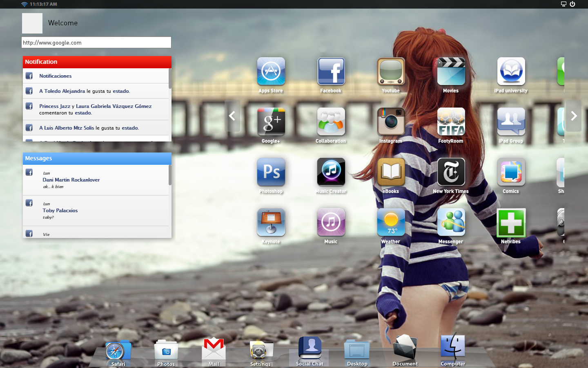Click the power icon in top bar

pos(572,4)
